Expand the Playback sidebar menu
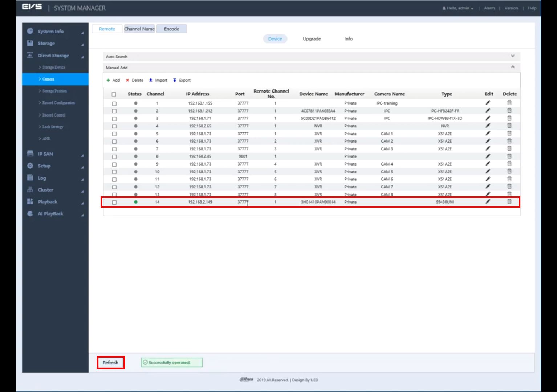Image resolution: width=557 pixels, height=392 pixels. point(48,202)
